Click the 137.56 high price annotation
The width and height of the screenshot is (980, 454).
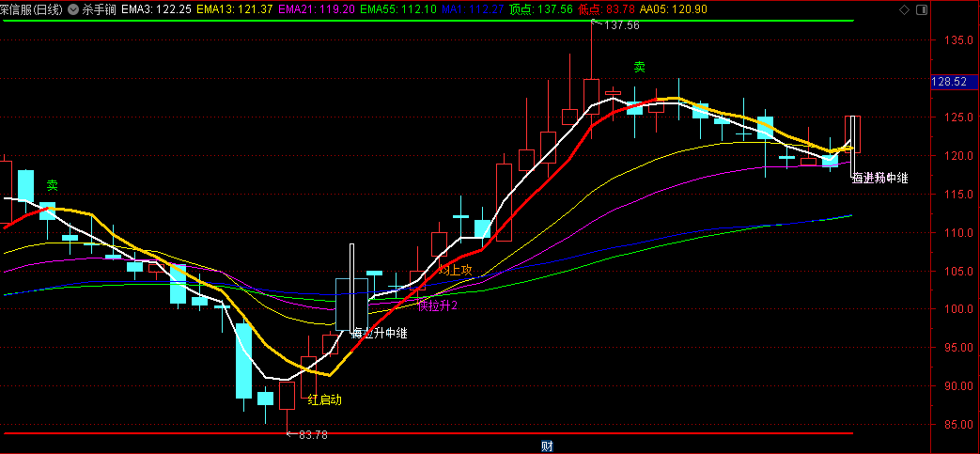[622, 25]
